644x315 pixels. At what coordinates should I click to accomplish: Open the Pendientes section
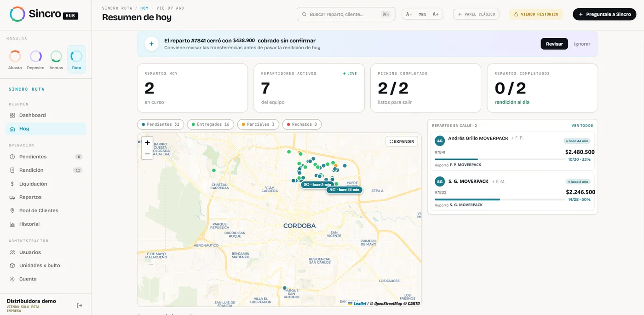(x=46, y=157)
